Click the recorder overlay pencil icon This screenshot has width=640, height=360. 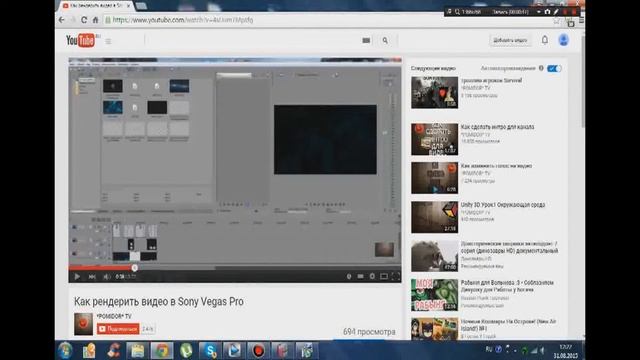[x=556, y=12]
